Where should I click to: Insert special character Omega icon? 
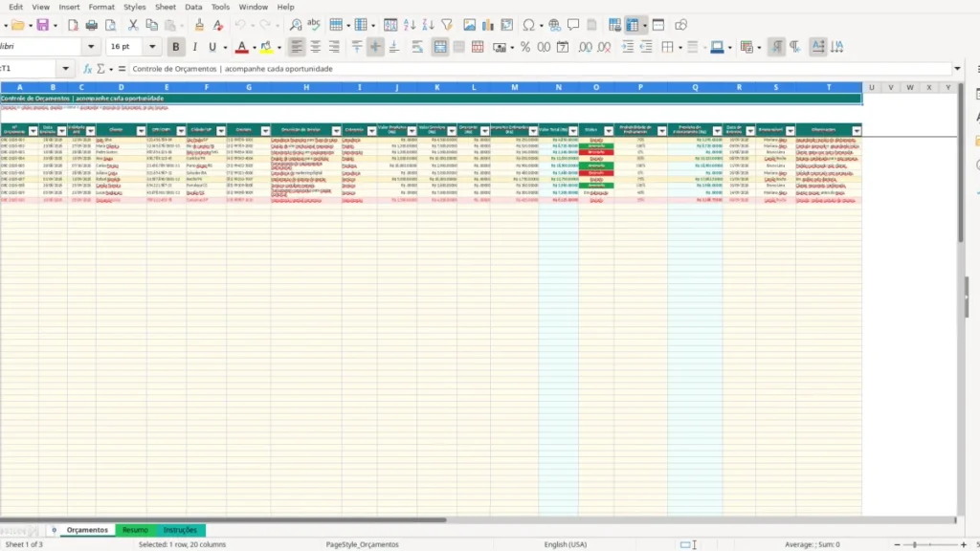tap(528, 25)
